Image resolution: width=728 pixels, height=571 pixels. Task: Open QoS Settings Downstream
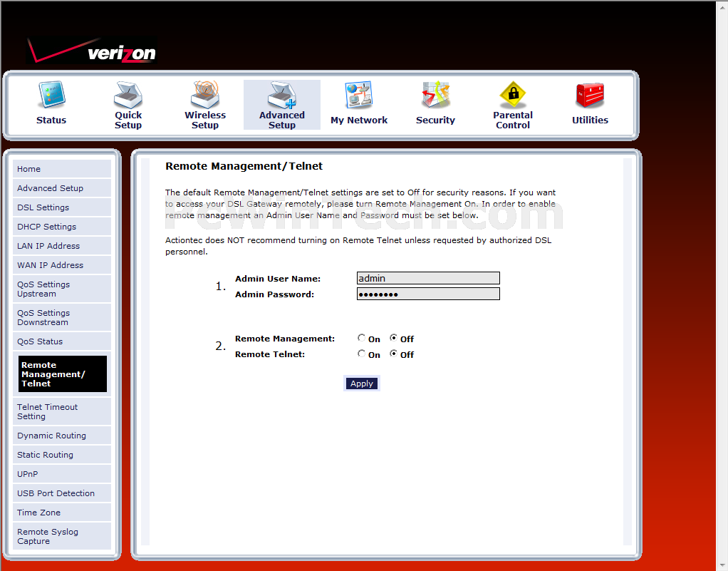point(62,317)
